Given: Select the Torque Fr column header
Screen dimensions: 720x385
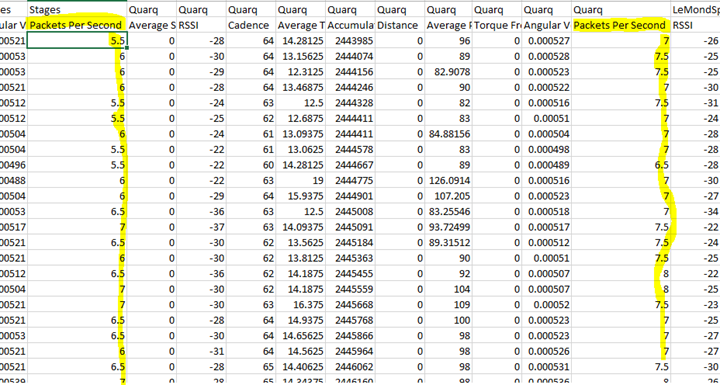Looking at the screenshot, I should tap(497, 25).
